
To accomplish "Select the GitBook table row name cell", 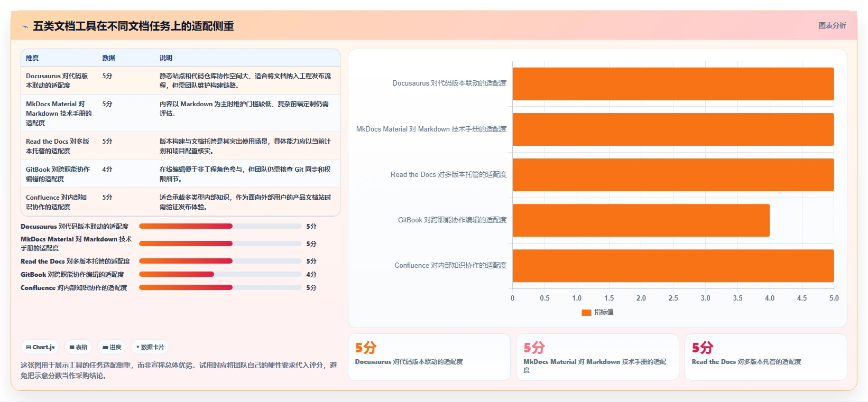I will (58, 174).
